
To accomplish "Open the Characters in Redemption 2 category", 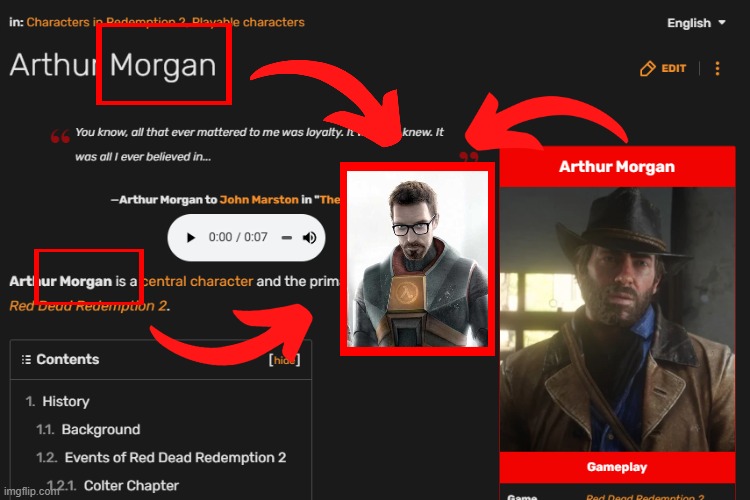I will tap(106, 22).
